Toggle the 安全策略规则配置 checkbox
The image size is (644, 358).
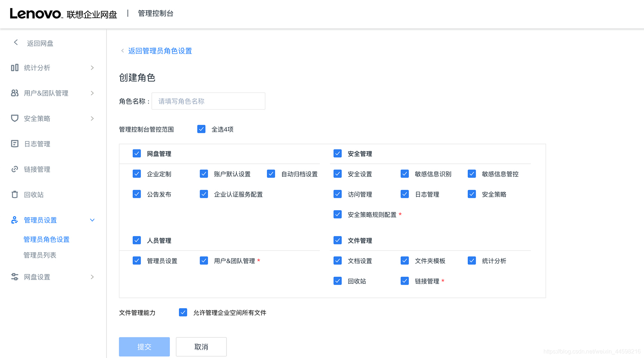click(337, 214)
